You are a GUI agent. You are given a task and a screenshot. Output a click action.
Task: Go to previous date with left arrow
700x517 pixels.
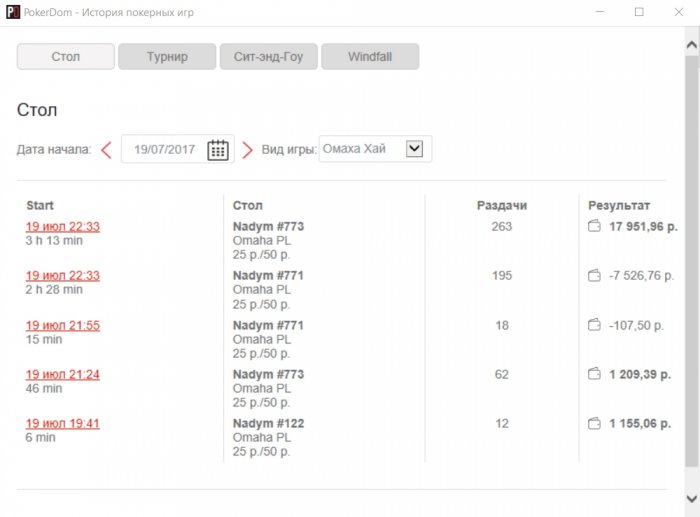[x=106, y=150]
